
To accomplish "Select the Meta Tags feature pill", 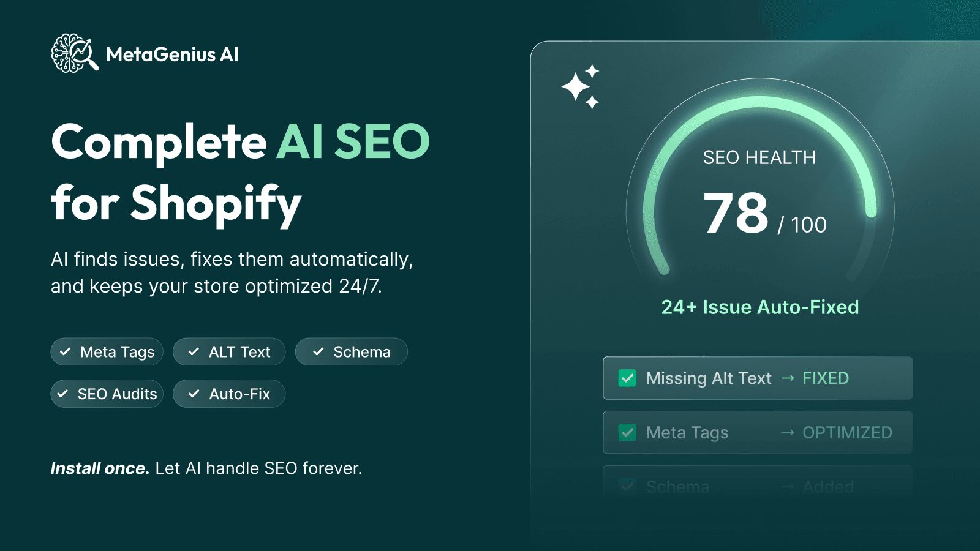I will (x=107, y=352).
